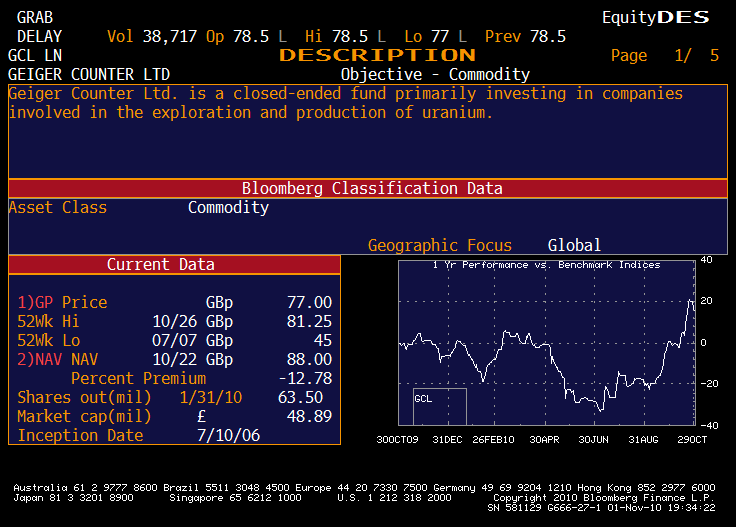This screenshot has height=527, width=736.
Task: Select the SN 581129 timestamp line
Action: pos(601,508)
